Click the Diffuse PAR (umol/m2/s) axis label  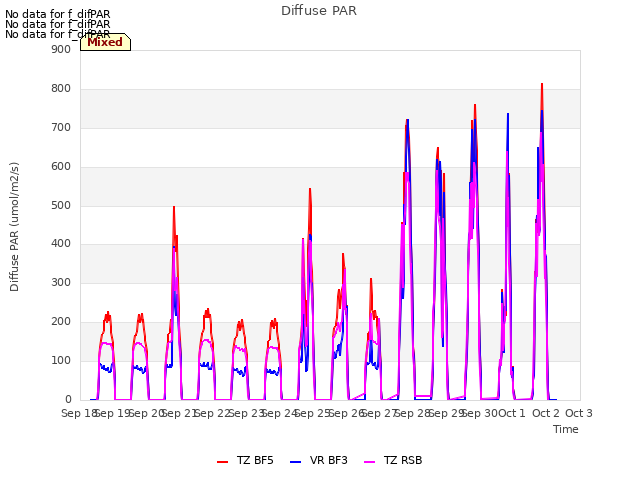point(14,227)
